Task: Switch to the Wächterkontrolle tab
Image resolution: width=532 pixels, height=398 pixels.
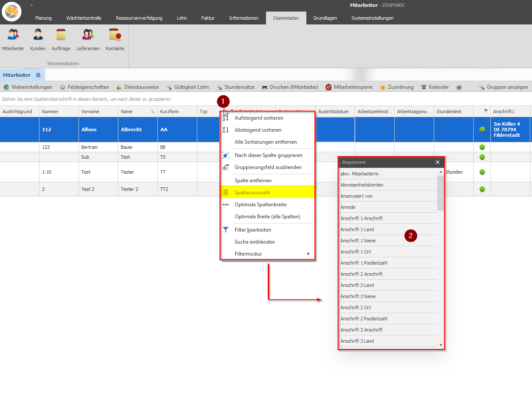Action: pyautogui.click(x=84, y=18)
